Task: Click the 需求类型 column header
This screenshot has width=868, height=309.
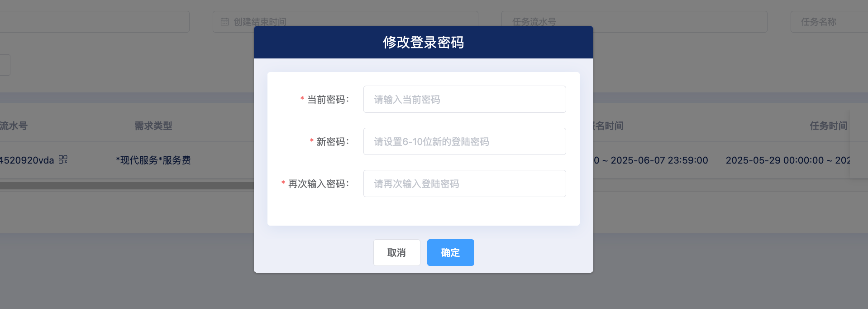Action: point(153,126)
